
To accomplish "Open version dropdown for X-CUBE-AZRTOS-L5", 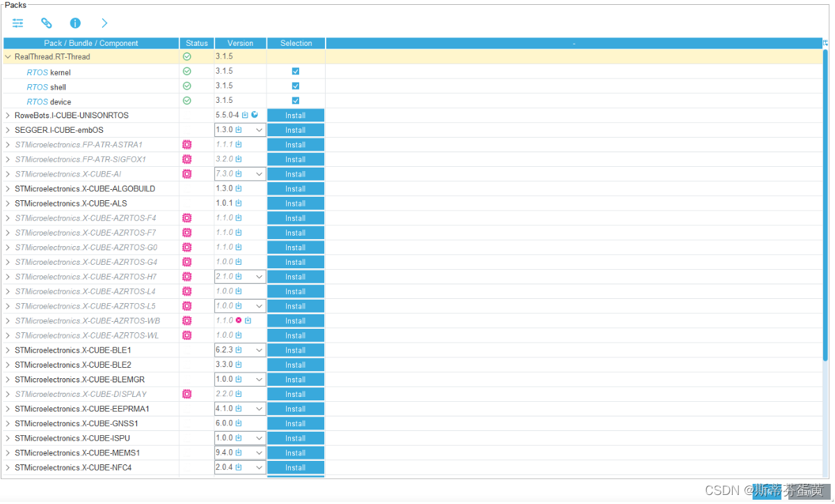I will (x=260, y=306).
